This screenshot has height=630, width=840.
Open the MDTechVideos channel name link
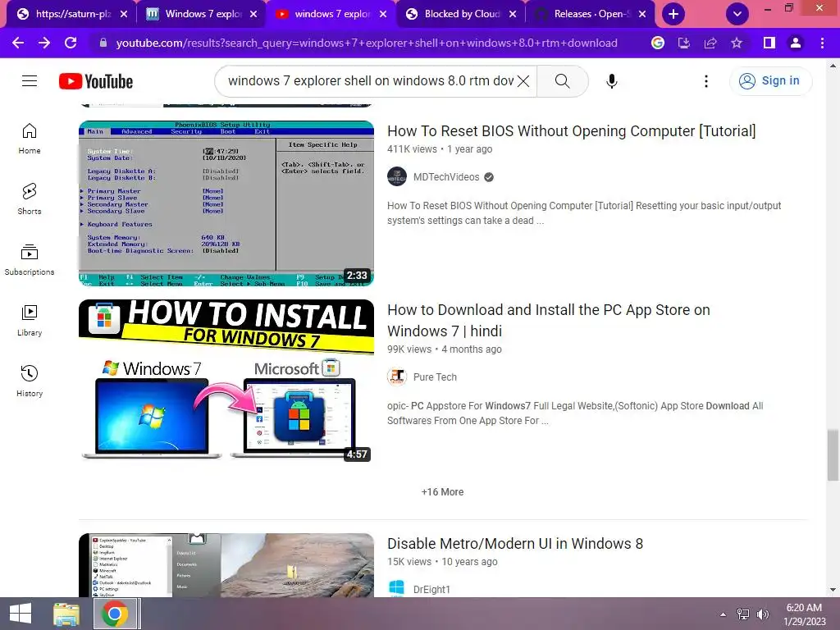(446, 177)
